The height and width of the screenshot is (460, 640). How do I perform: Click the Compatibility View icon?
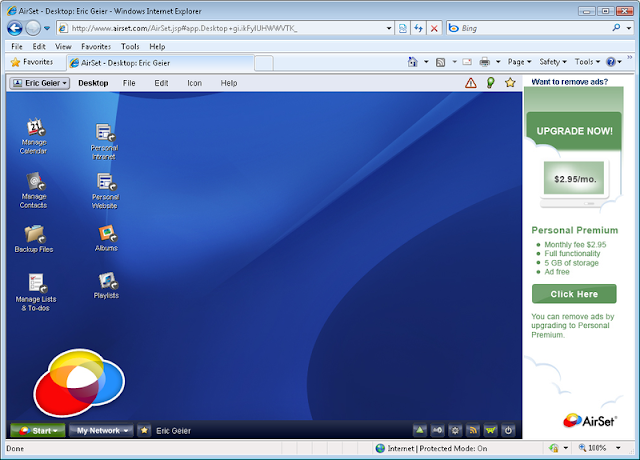(x=402, y=28)
